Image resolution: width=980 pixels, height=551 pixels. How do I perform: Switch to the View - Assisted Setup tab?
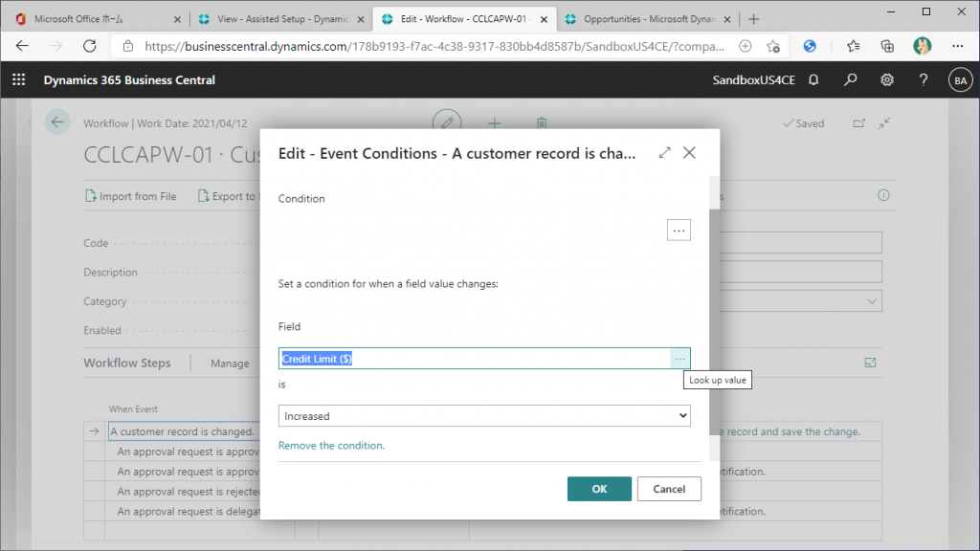[x=281, y=19]
